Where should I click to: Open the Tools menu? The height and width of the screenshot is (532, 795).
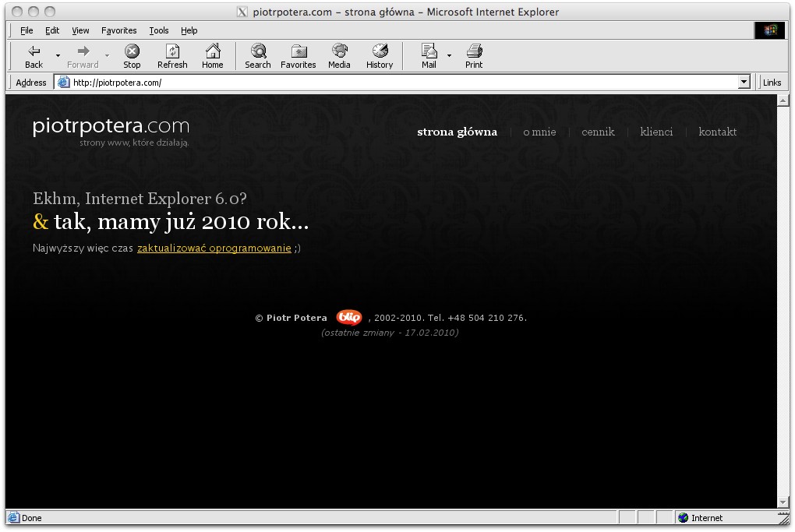(159, 30)
